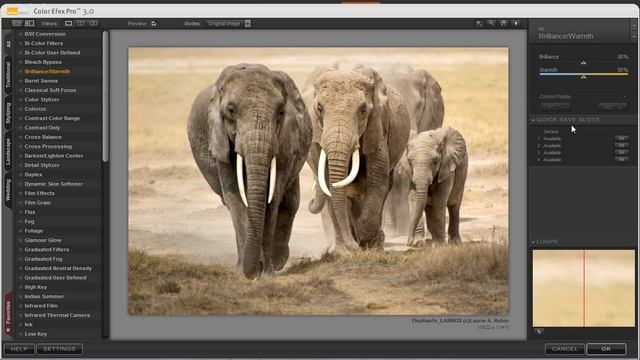Toggle the favorite star for Colorize
This screenshot has height=360, width=640.
pos(20,109)
